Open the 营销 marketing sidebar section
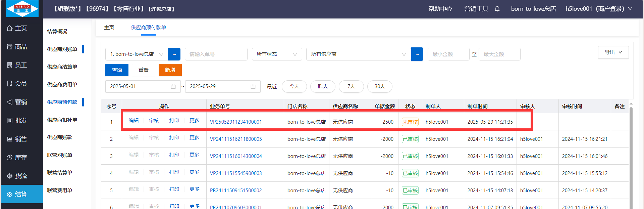Screen dimensions: 644x209 [21, 102]
